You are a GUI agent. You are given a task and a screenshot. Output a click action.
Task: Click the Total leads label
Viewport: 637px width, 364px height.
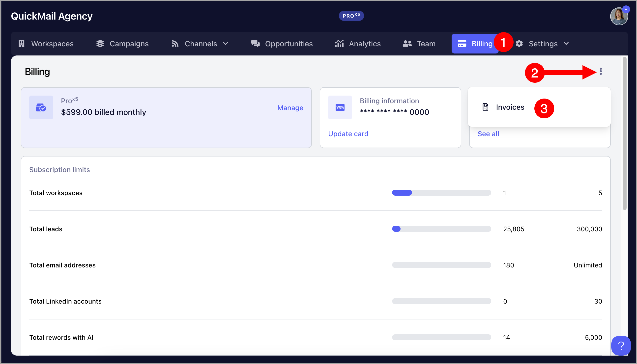[46, 229]
